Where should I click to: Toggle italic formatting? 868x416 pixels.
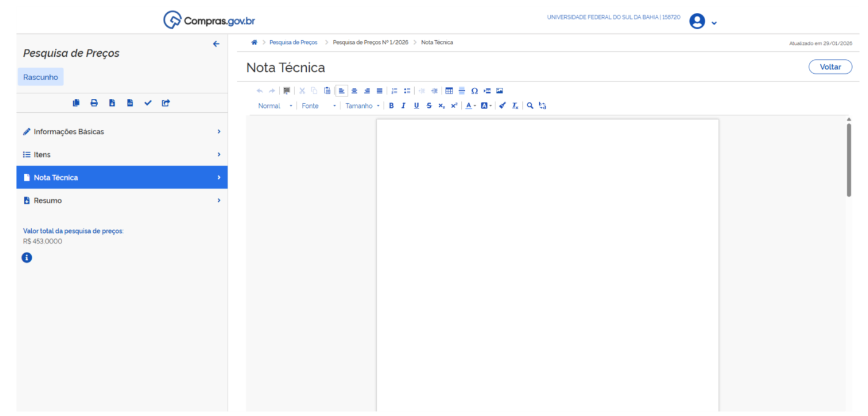[403, 106]
